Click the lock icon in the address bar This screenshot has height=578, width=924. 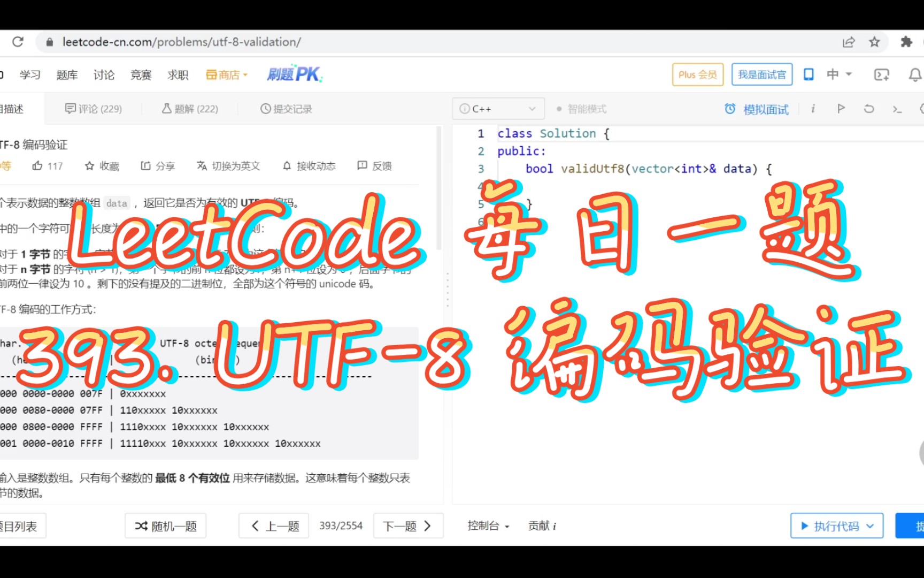click(x=50, y=42)
